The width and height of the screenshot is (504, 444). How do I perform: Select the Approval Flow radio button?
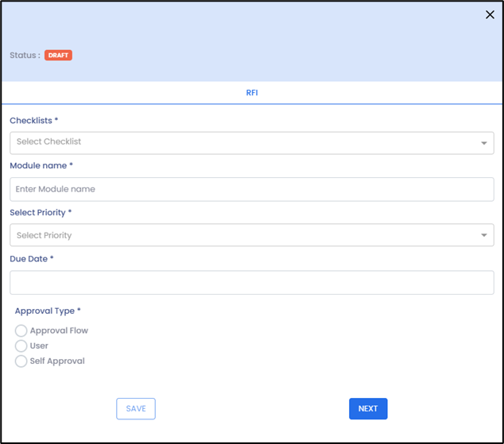(x=21, y=331)
